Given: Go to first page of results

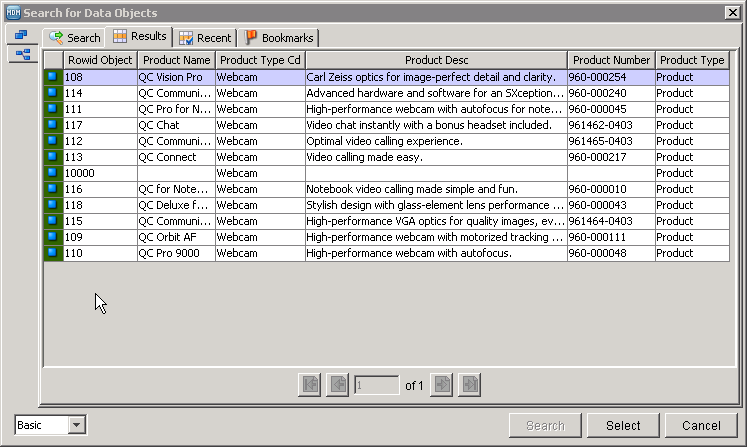Looking at the screenshot, I should [310, 385].
